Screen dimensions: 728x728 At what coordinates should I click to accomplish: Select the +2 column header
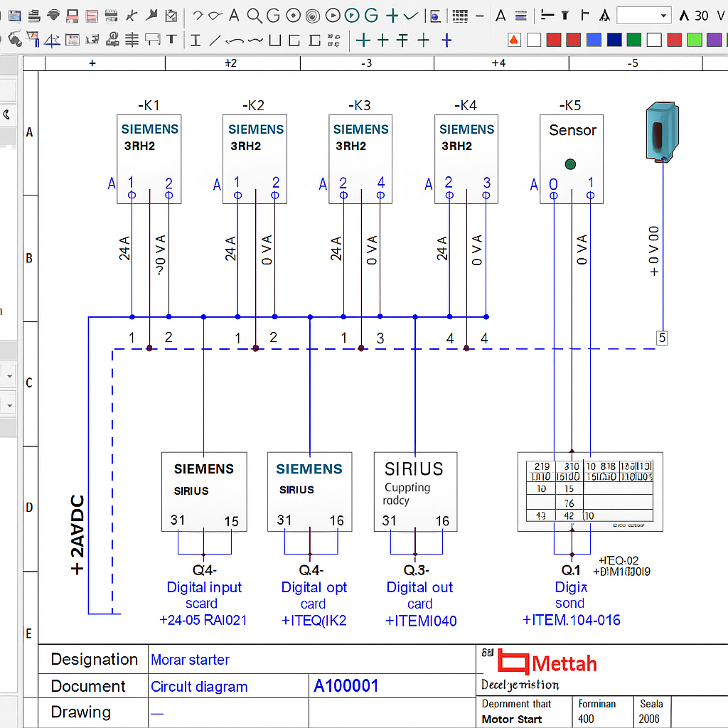tap(230, 63)
